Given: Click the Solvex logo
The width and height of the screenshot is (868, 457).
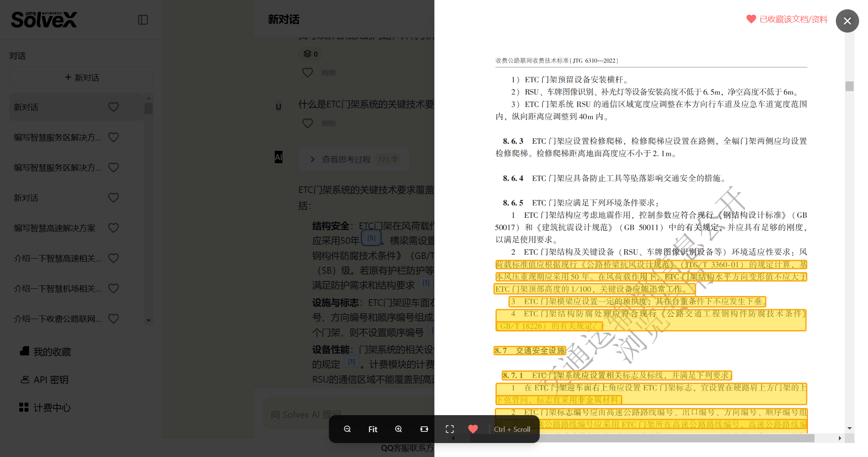Looking at the screenshot, I should (44, 20).
